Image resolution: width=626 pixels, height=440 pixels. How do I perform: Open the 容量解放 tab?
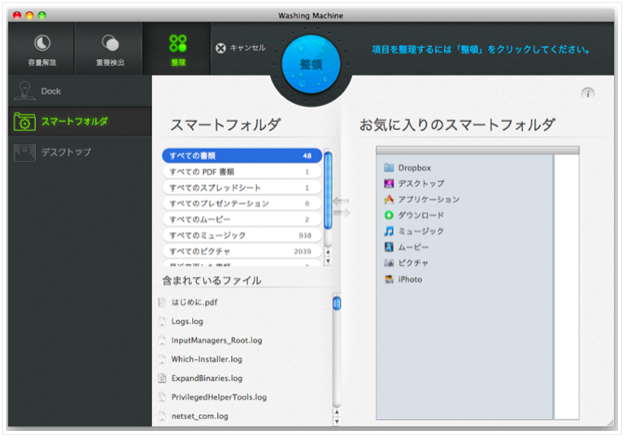click(42, 49)
